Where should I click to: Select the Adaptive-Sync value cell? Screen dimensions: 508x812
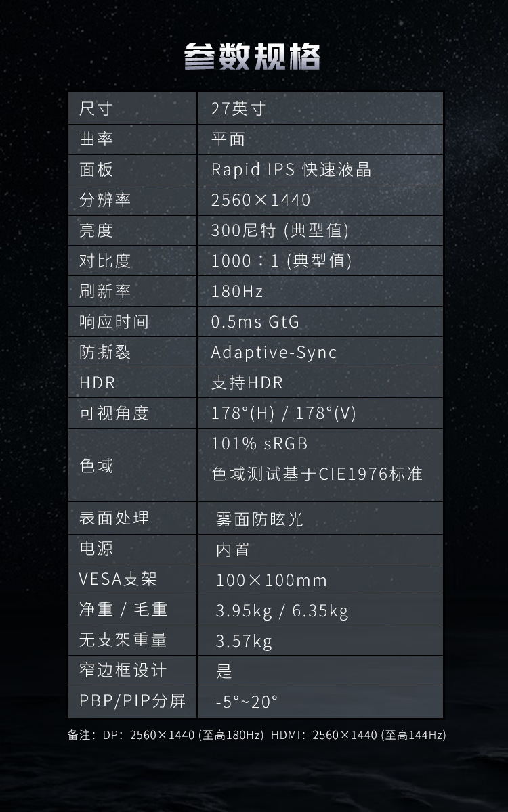(274, 353)
